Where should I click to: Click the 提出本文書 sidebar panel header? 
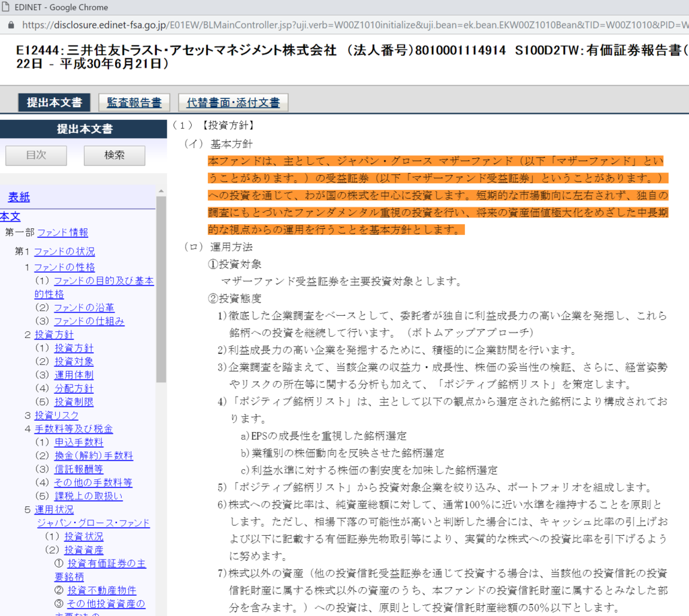pyautogui.click(x=83, y=129)
